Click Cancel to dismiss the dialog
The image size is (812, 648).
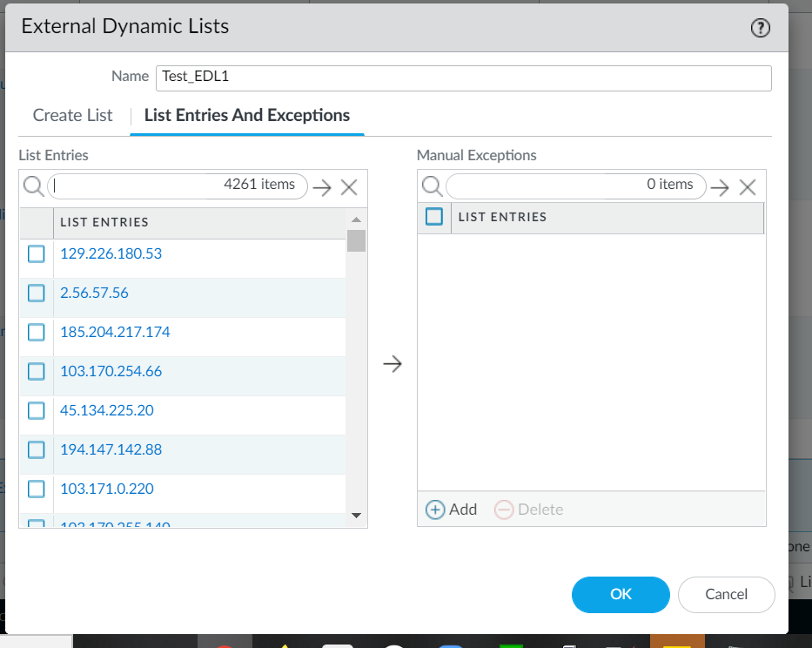(726, 594)
